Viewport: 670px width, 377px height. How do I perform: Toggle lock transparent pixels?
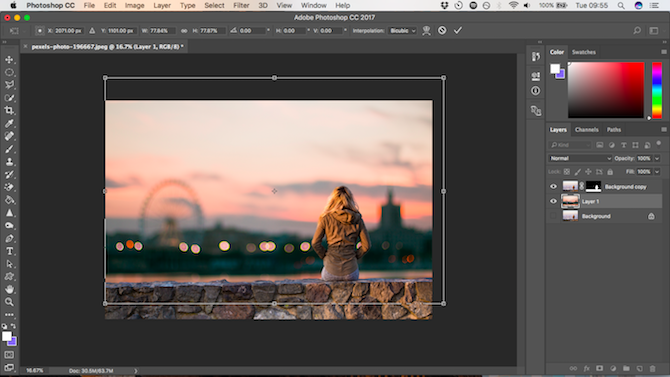[x=567, y=172]
